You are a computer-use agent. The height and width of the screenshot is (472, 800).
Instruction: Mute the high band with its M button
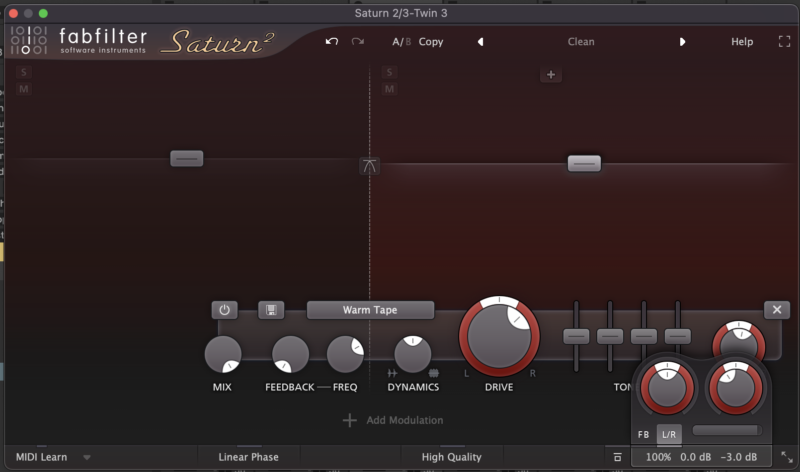coord(389,89)
